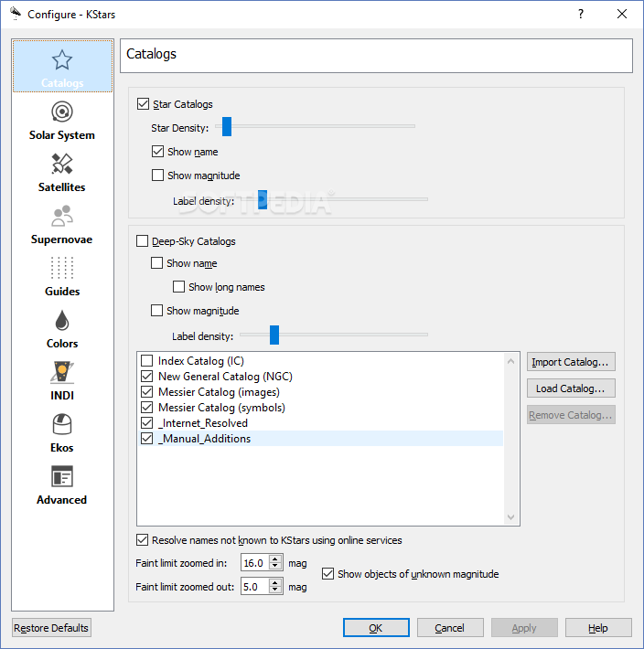Screen dimensions: 644x649
Task: Open the Catalogs star icon page
Action: (x=62, y=60)
